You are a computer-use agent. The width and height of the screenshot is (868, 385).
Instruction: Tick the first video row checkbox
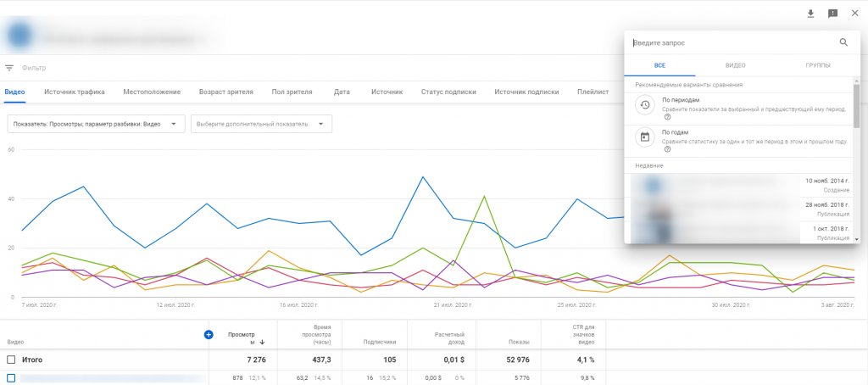click(11, 378)
